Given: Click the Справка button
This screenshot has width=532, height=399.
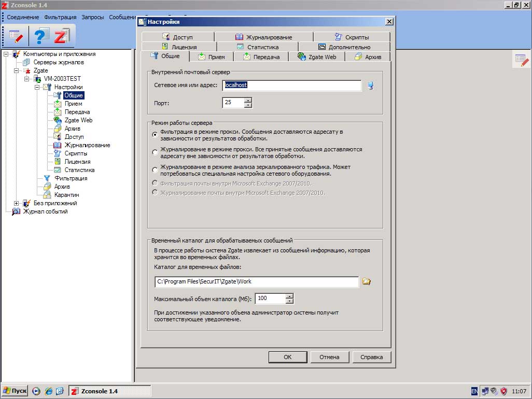Looking at the screenshot, I should (371, 357).
